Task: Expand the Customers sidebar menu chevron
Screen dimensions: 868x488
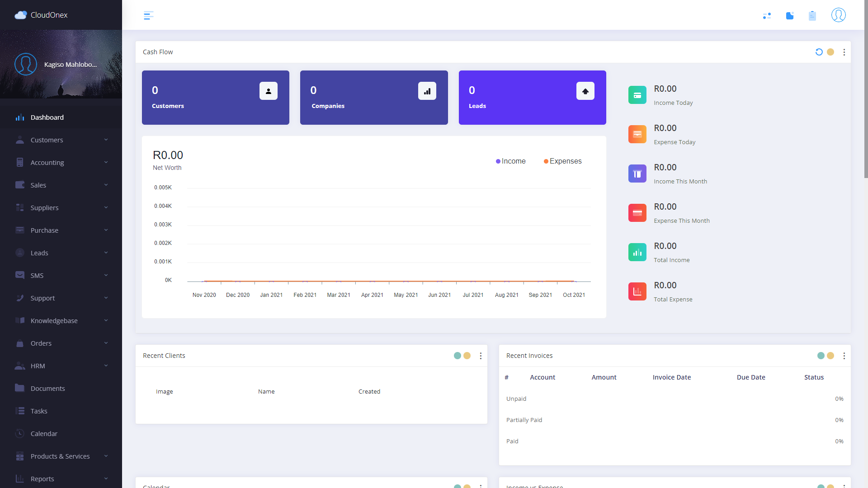Action: (x=106, y=140)
